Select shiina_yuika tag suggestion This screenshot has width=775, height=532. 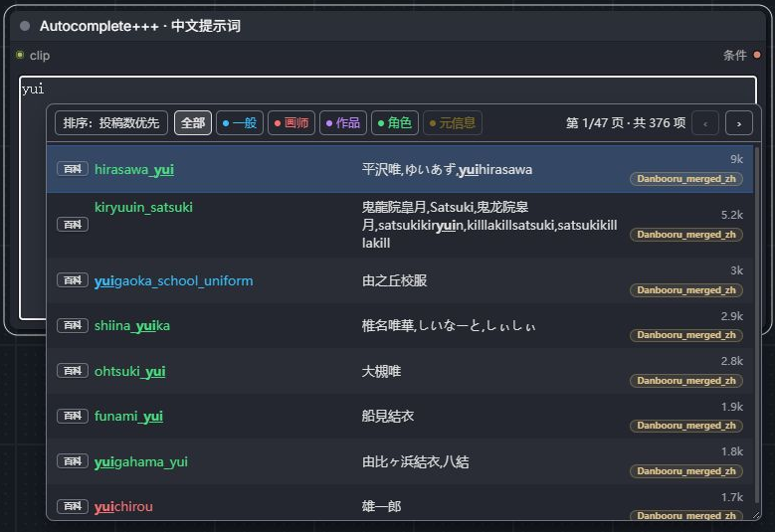click(132, 325)
